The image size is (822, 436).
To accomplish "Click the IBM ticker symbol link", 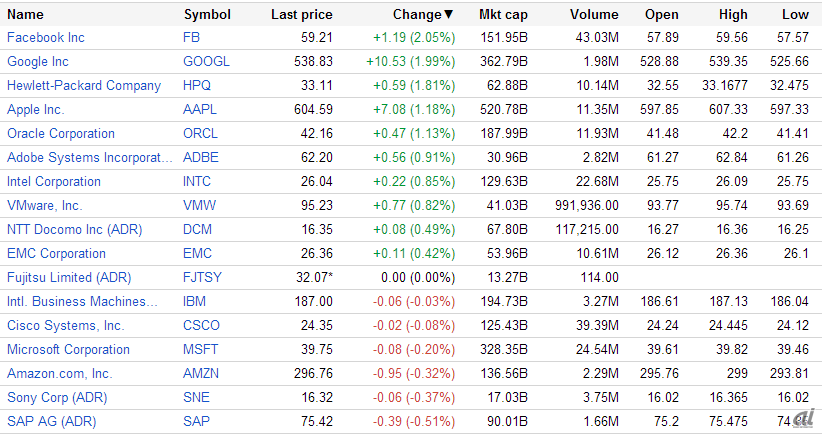I will pos(194,302).
